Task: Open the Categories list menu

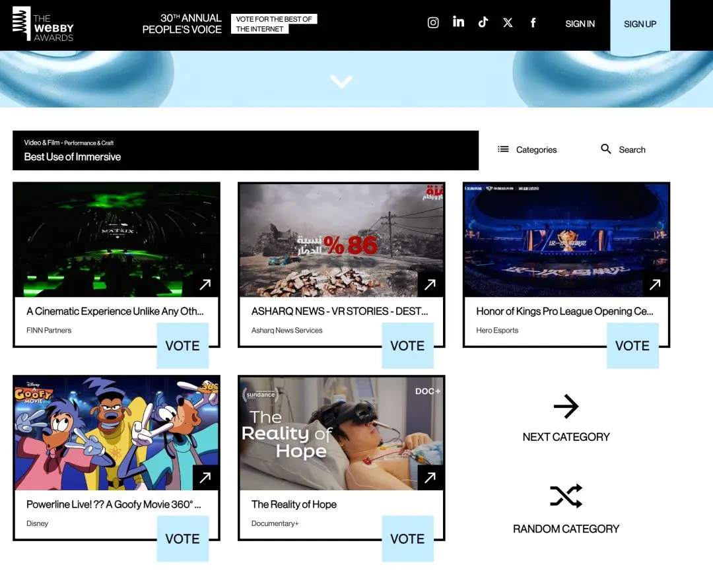Action: pyautogui.click(x=527, y=150)
